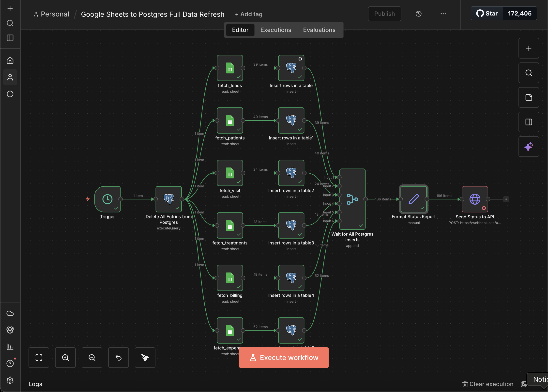The image size is (548, 392).
Task: Expand the Logs panel
Action: click(x=35, y=384)
